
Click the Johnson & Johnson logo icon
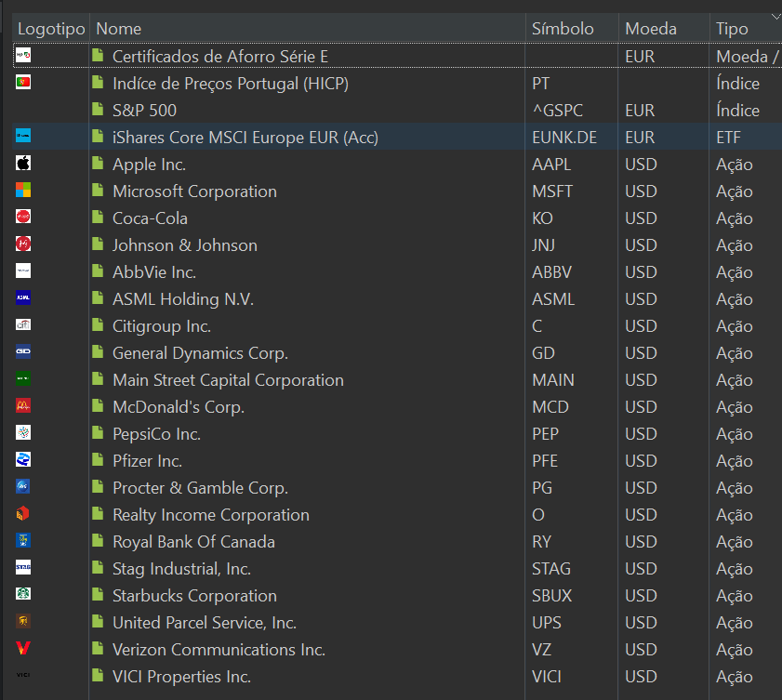click(23, 244)
